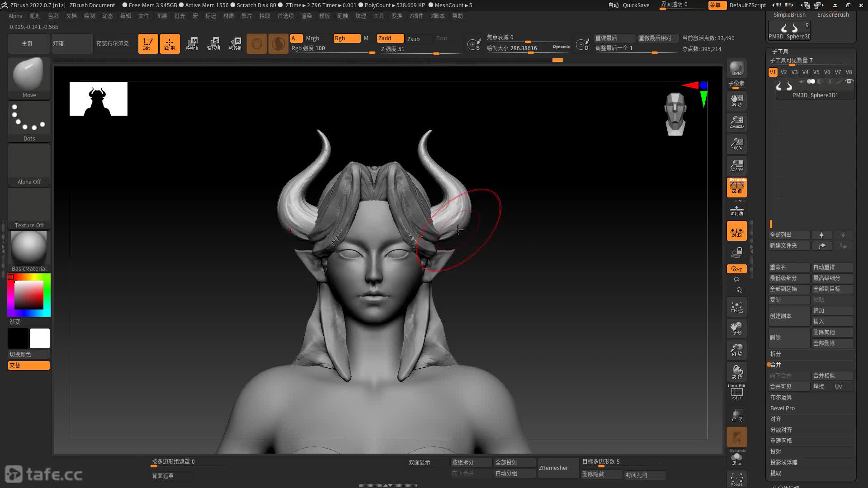Toggle Zadd sculpt mode
This screenshot has width=868, height=488.
click(390, 38)
